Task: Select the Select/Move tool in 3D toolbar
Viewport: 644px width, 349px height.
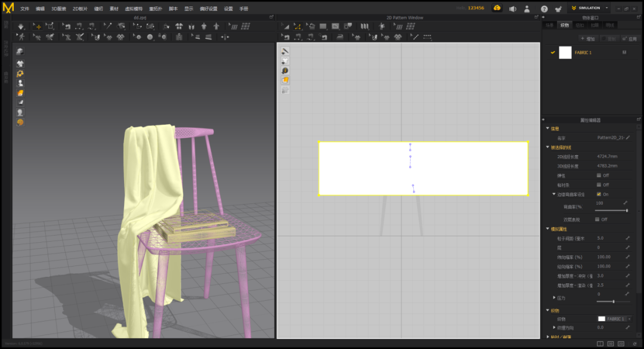Action: [x=37, y=27]
